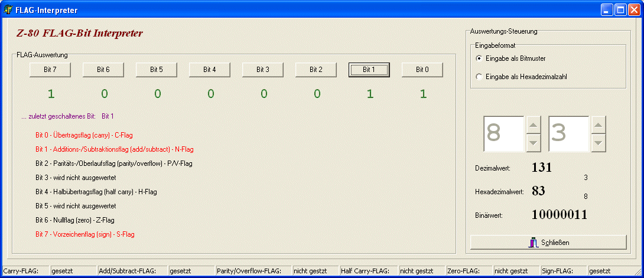The height and width of the screenshot is (278, 644).
Task: Toggle the Bit 2 button
Action: coord(316,70)
